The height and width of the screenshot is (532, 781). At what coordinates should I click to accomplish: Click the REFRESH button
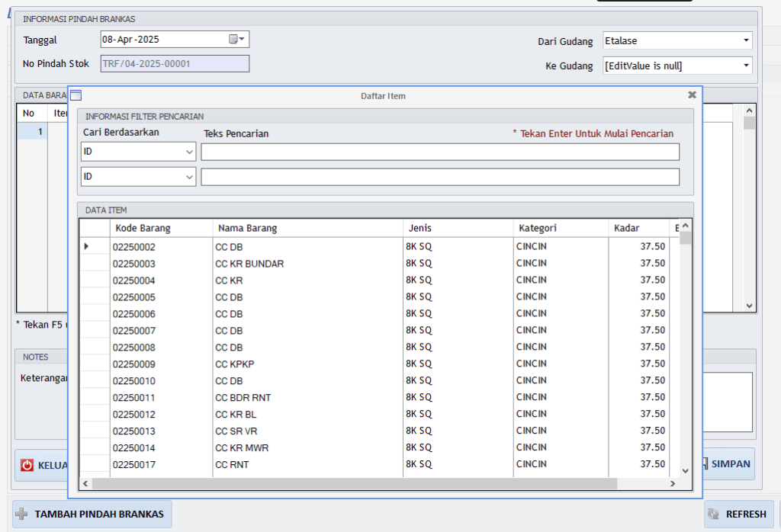point(738,514)
